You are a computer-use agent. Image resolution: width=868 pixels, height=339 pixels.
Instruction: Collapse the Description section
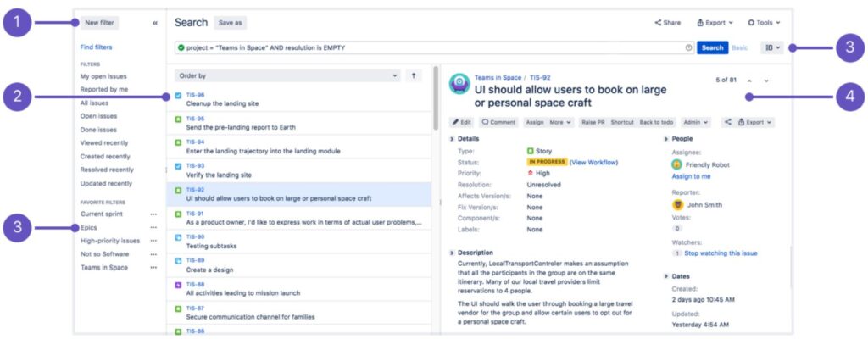click(x=453, y=253)
